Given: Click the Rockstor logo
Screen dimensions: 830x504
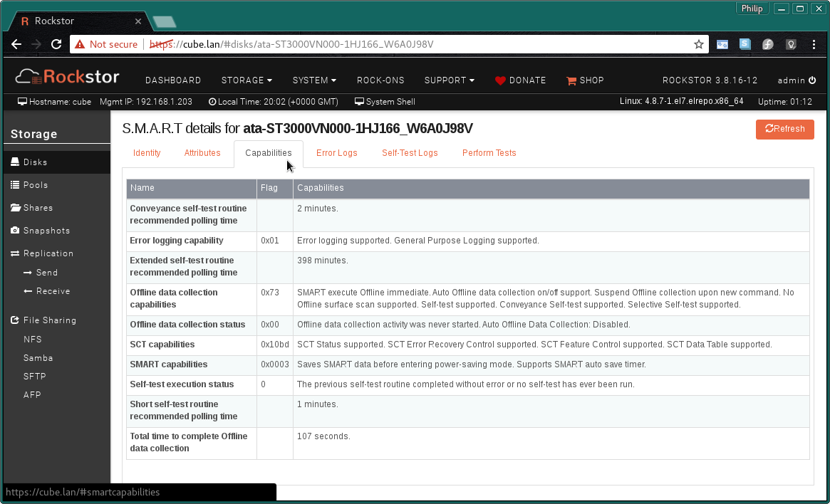Looking at the screenshot, I should pyautogui.click(x=68, y=77).
